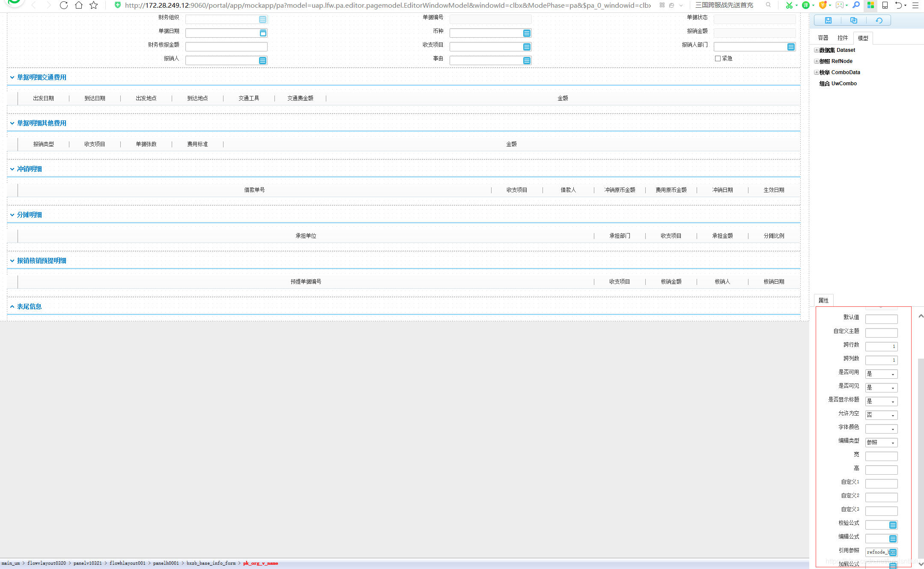924x569 pixels.
Task: Switch to the 控件 tab
Action: point(843,38)
